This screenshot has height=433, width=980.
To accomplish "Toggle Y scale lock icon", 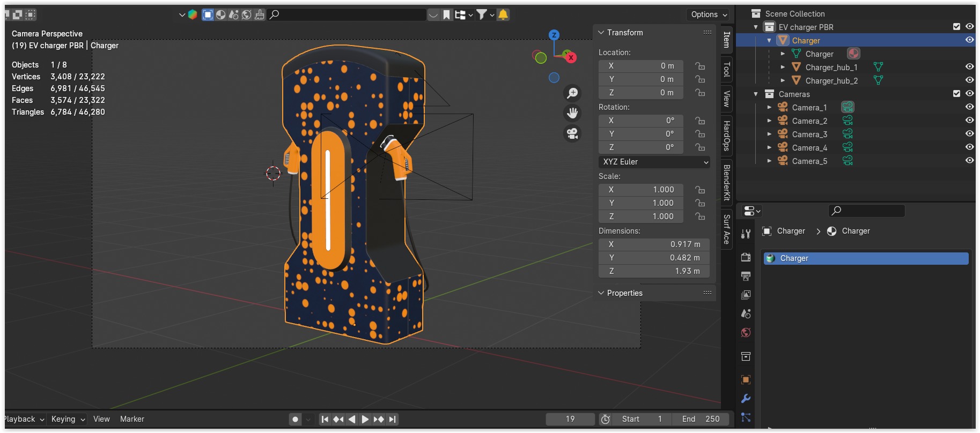I will pyautogui.click(x=700, y=203).
